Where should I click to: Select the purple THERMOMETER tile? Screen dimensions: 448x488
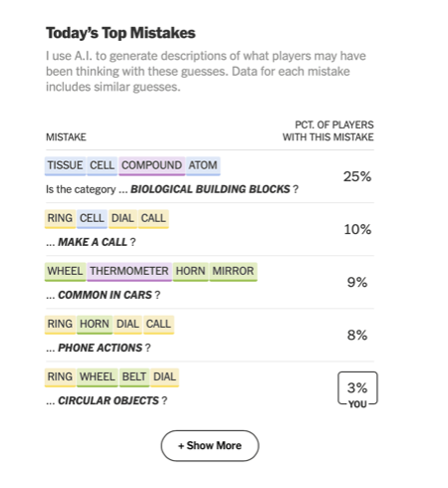129,272
